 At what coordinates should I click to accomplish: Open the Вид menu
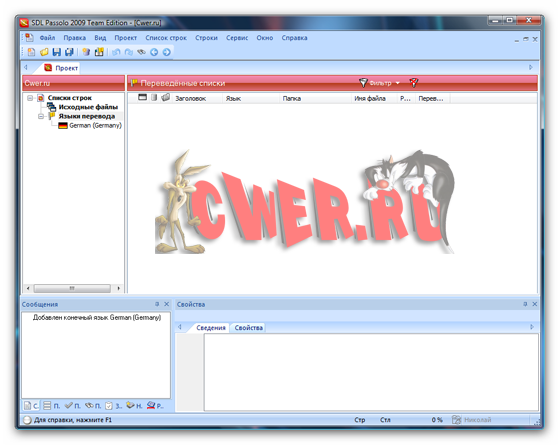(x=100, y=38)
